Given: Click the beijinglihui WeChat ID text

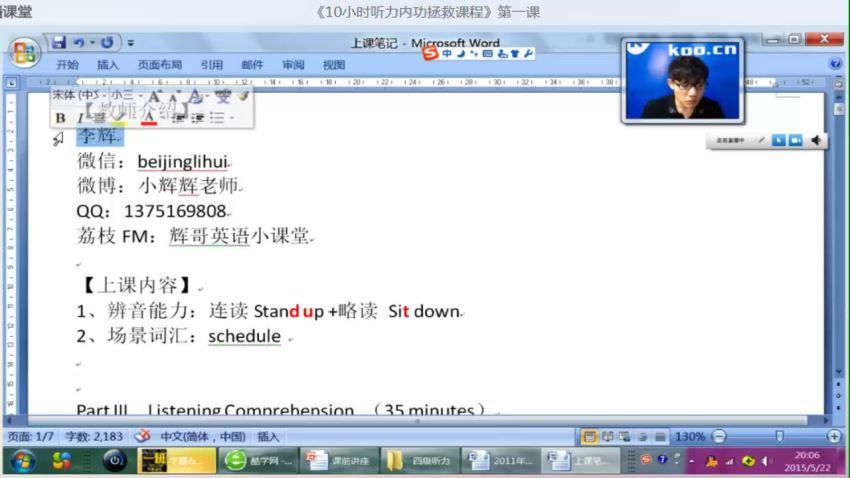Looking at the screenshot, I should (x=182, y=162).
